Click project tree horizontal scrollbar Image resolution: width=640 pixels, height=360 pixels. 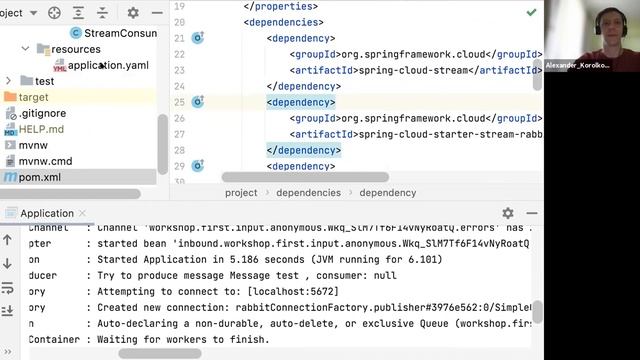[70, 193]
